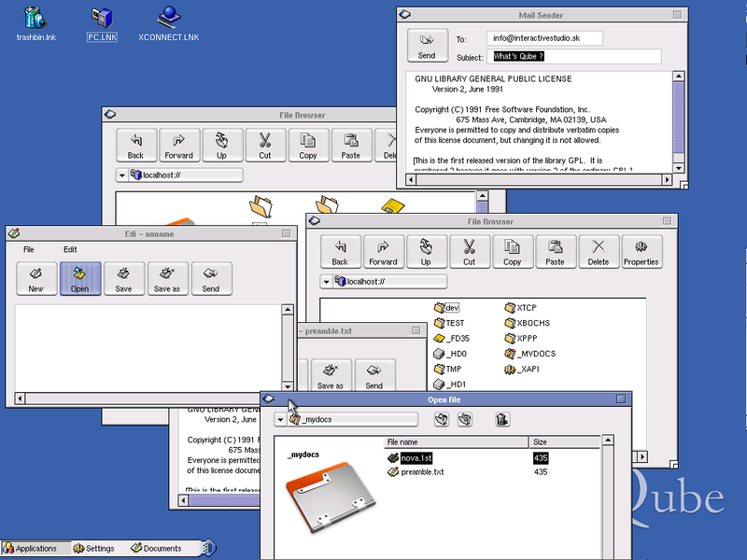747x560 pixels.
Task: Select preamble.txt in the Open file list
Action: tap(422, 472)
